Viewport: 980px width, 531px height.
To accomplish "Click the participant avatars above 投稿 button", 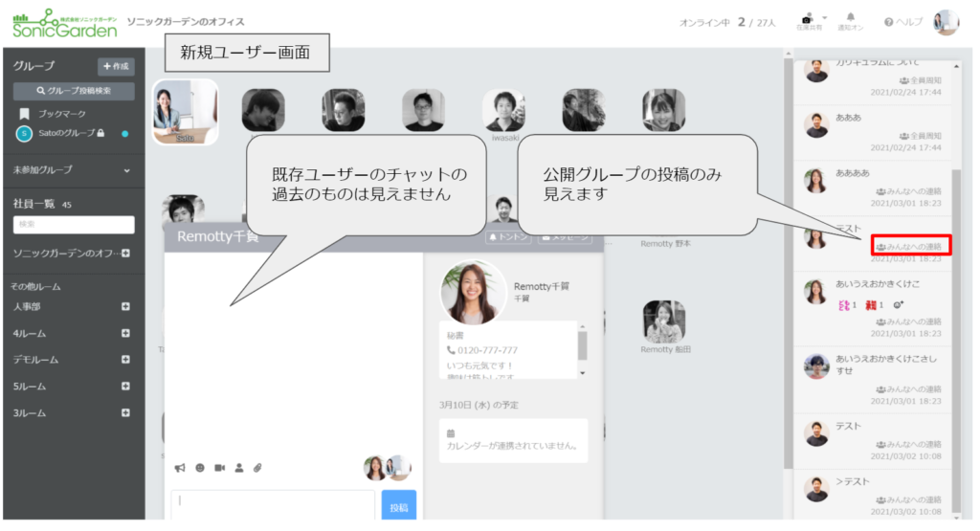I will click(x=387, y=468).
